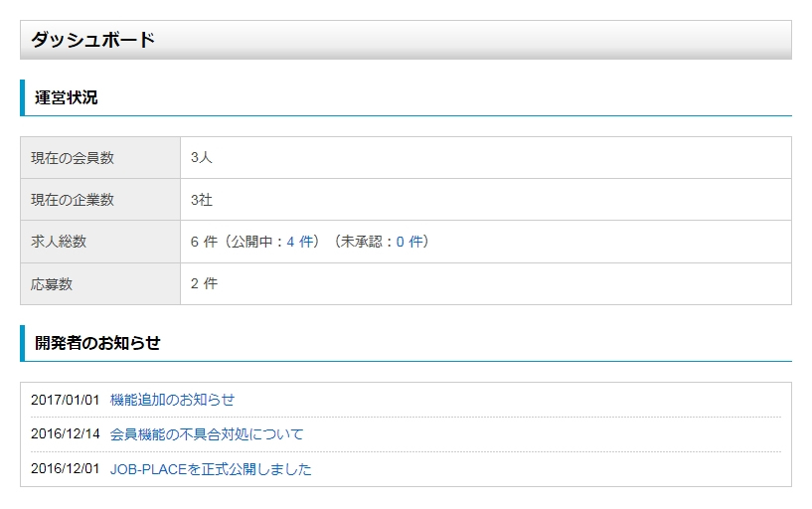The image size is (812, 509).
Task: Click the 3人 member count value
Action: (202, 157)
